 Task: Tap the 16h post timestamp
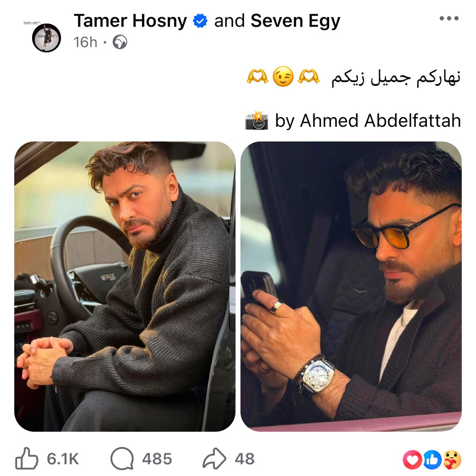tap(85, 42)
